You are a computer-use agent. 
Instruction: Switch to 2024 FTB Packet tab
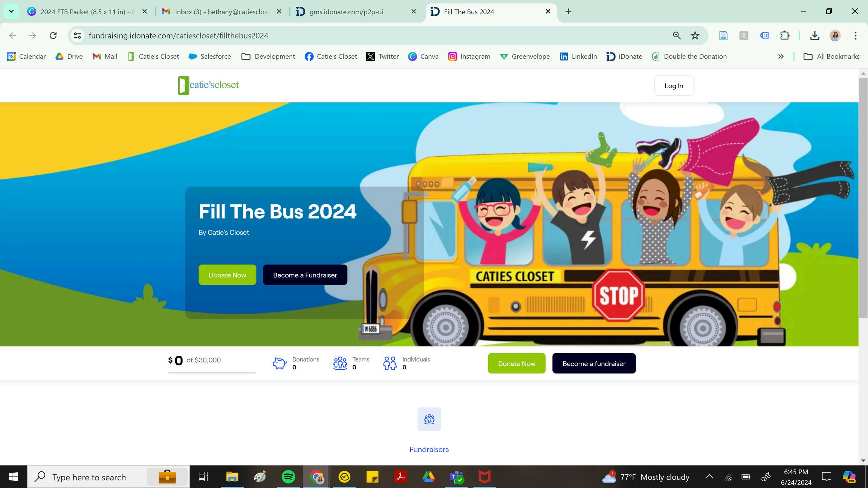pyautogui.click(x=87, y=12)
